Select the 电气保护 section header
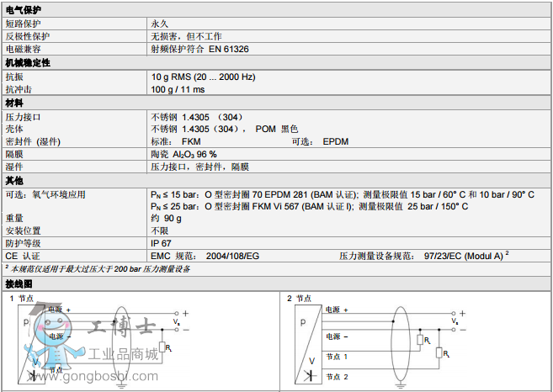 pos(22,8)
